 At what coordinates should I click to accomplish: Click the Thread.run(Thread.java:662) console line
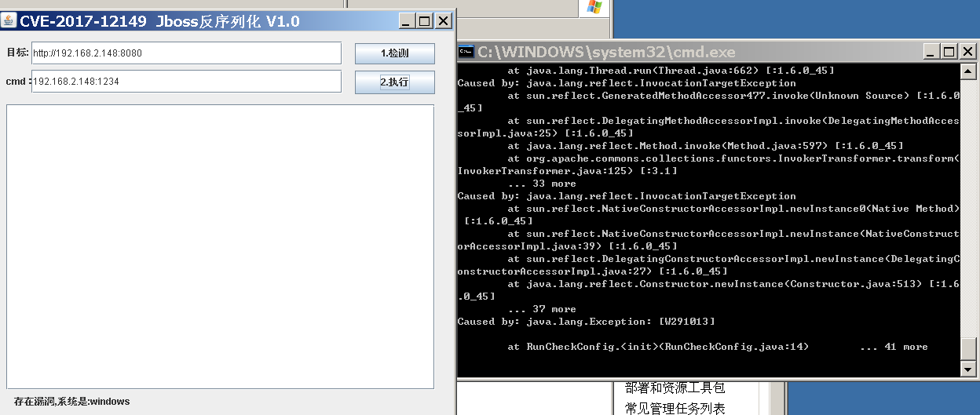pyautogui.click(x=671, y=71)
